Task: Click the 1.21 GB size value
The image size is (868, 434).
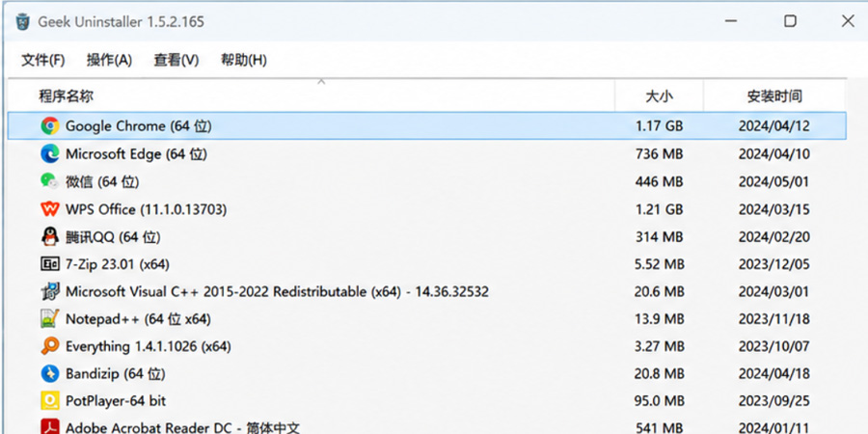Action: pyautogui.click(x=659, y=209)
